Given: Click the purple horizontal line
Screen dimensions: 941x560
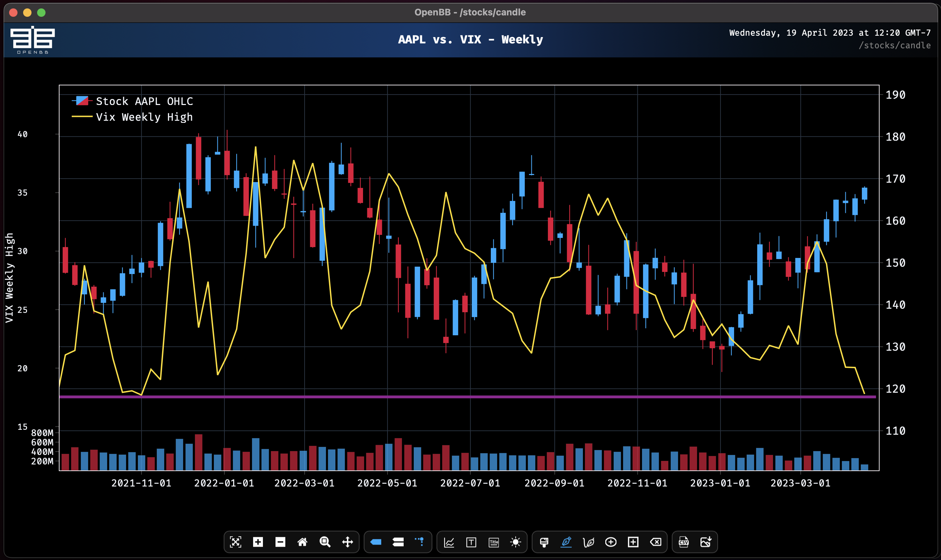Looking at the screenshot, I should coord(467,397).
